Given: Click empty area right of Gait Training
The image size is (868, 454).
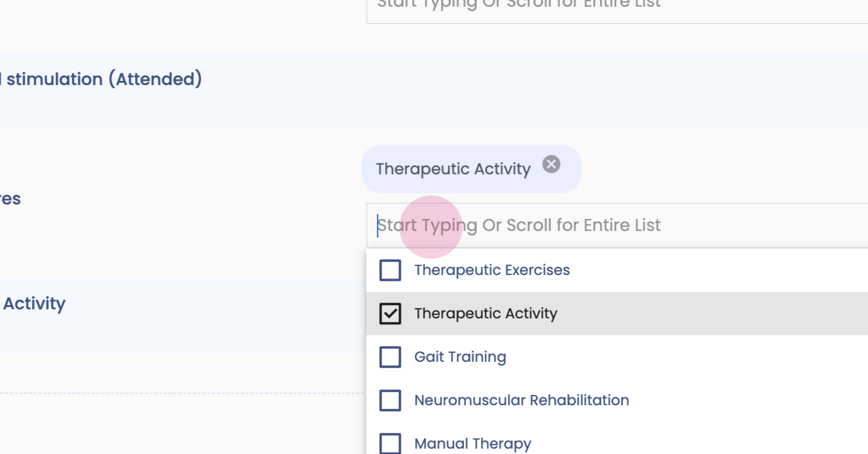Looking at the screenshot, I should 693,357.
